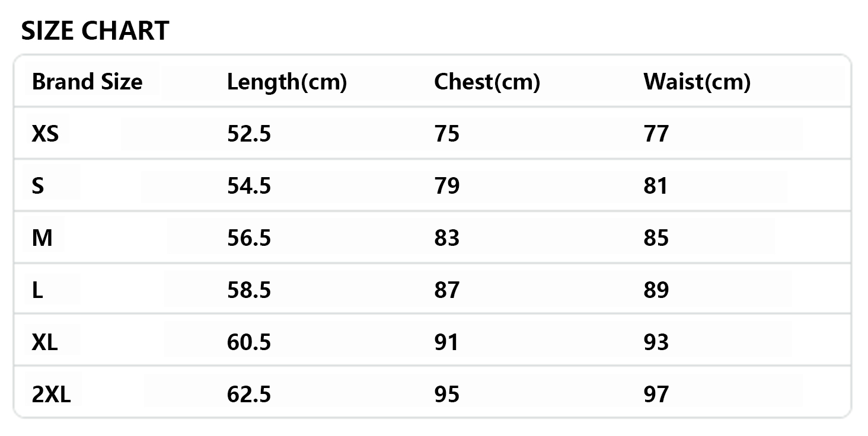Click the XL size row label

point(45,342)
